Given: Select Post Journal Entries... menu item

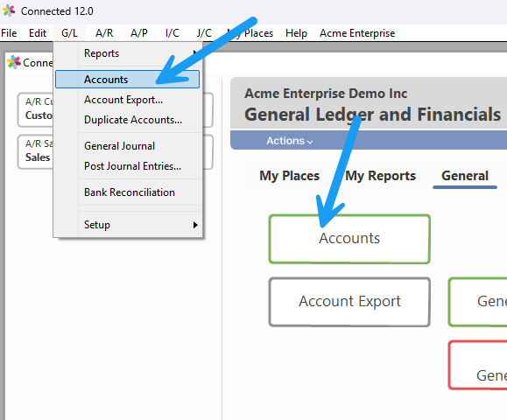Looking at the screenshot, I should [x=127, y=166].
